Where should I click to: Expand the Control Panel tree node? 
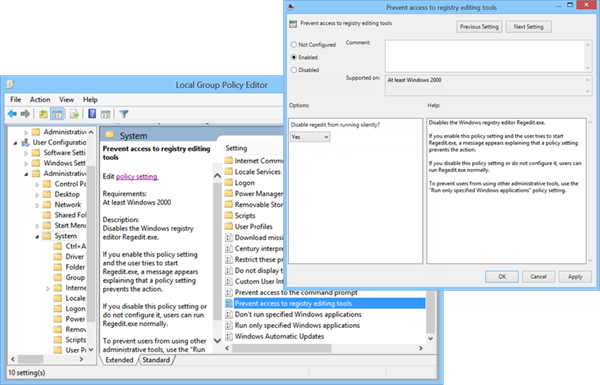pos(37,184)
